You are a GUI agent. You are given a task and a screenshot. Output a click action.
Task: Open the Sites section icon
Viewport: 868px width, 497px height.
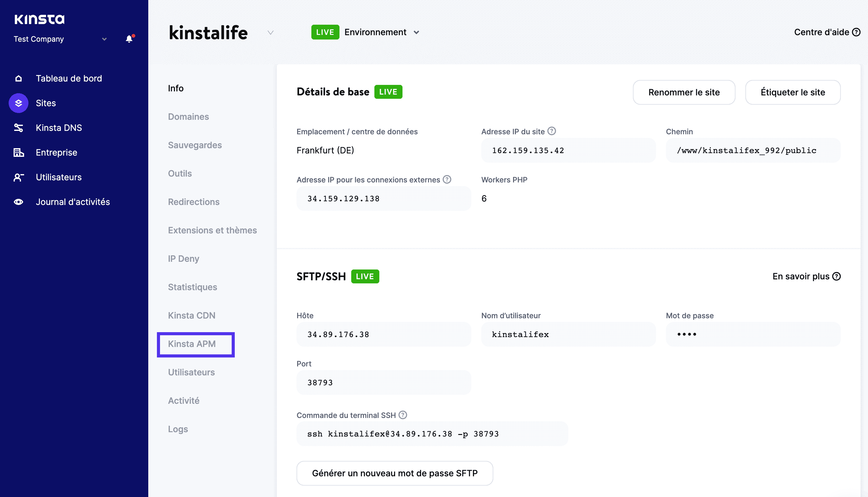tap(19, 103)
